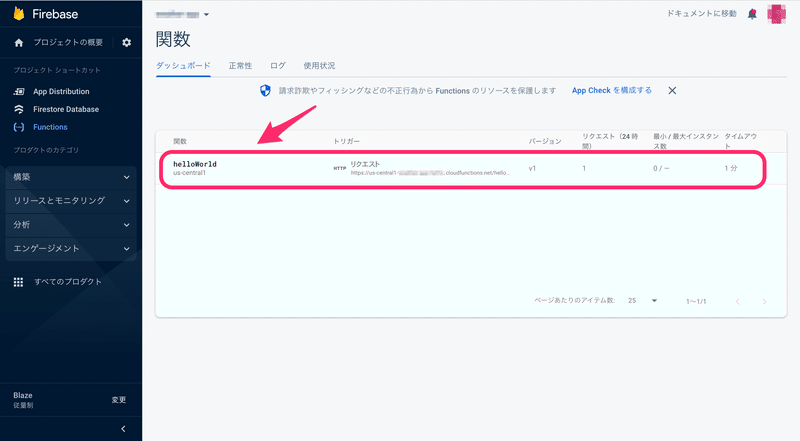The height and width of the screenshot is (441, 800).
Task: Open notifications bell icon
Action: coord(752,14)
